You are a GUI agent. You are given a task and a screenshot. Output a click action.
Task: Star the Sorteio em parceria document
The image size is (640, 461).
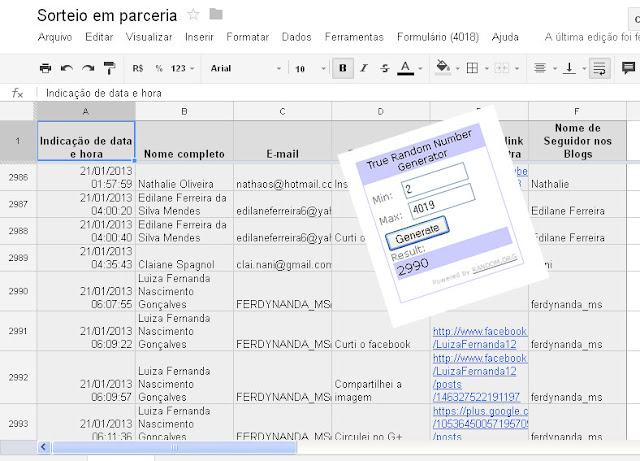193,15
